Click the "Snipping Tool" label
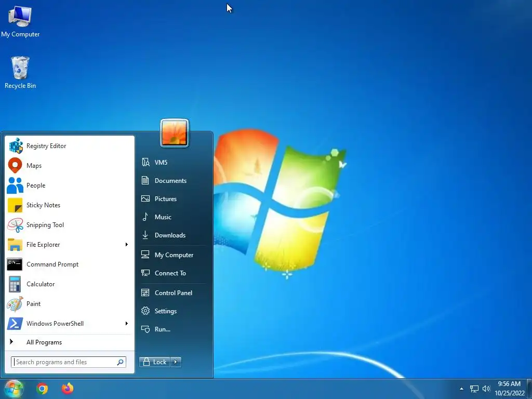Viewport: 532px width, 399px height. (x=45, y=225)
